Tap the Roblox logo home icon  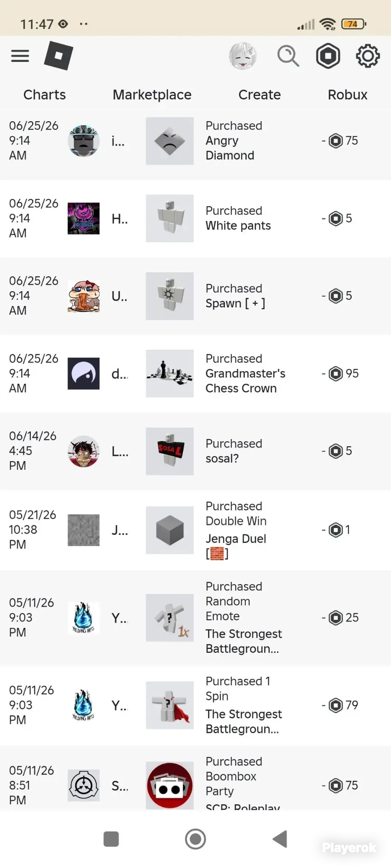point(59,56)
